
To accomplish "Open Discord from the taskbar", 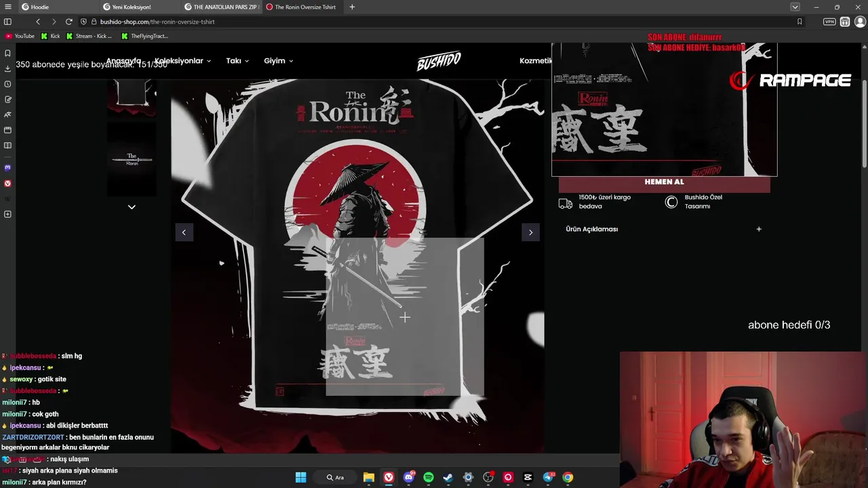I will click(x=408, y=477).
